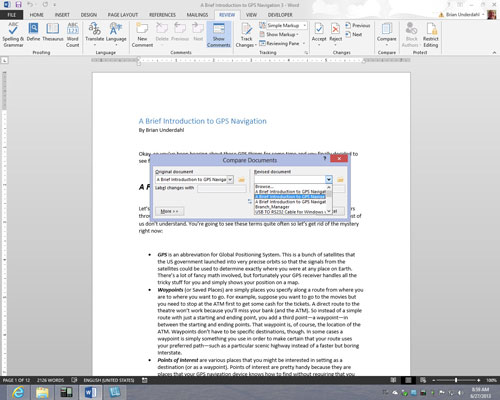Adjust the zoom slider handle
Viewport: 500px width, 400px height.
(x=456, y=380)
